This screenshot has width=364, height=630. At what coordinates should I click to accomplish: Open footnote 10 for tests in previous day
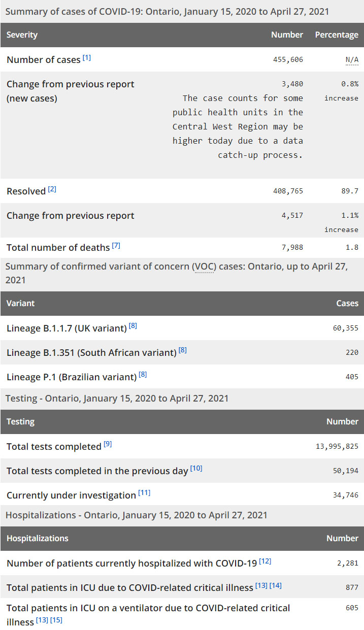196,469
